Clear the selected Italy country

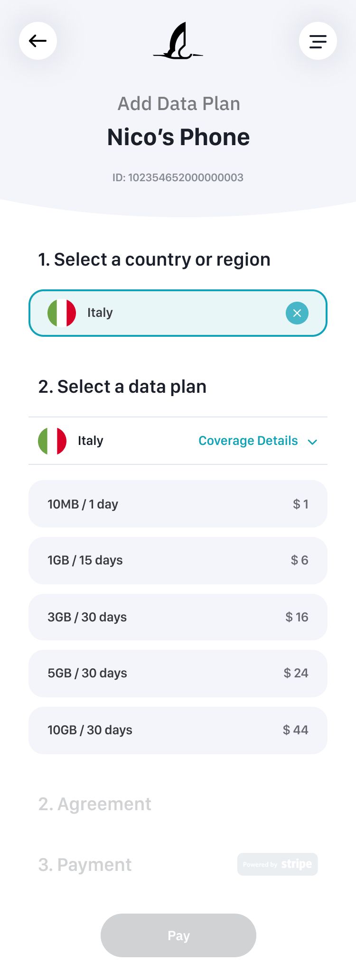(297, 313)
